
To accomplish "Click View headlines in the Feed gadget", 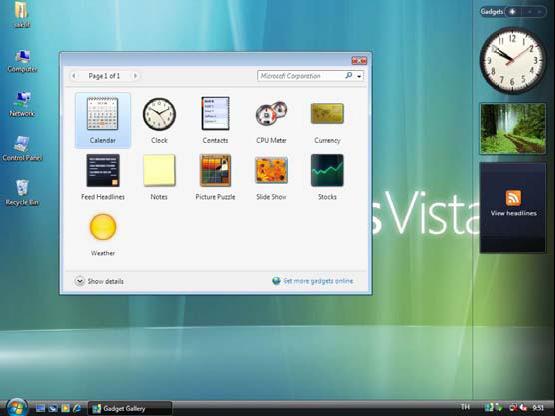I will pos(513,213).
